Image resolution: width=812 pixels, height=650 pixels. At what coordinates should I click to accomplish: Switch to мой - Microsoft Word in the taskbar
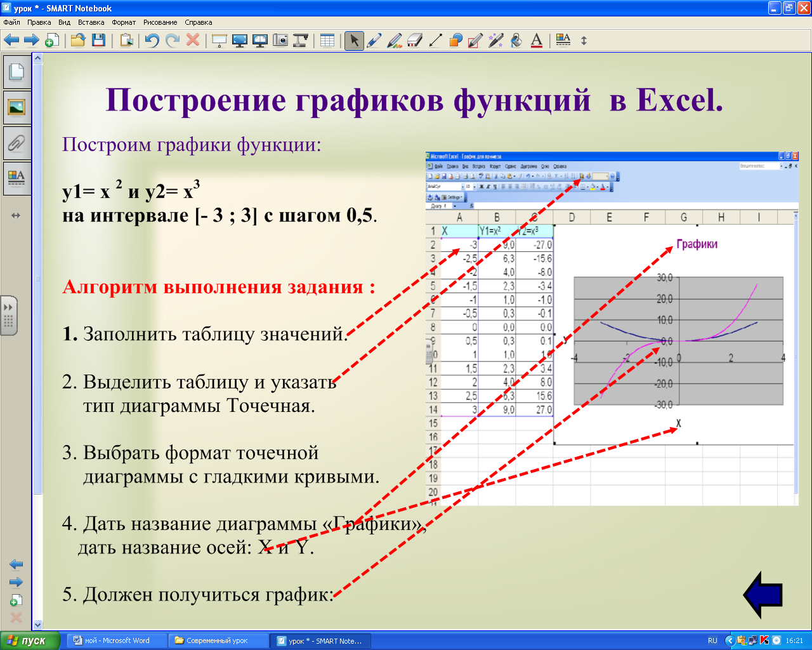[117, 640]
